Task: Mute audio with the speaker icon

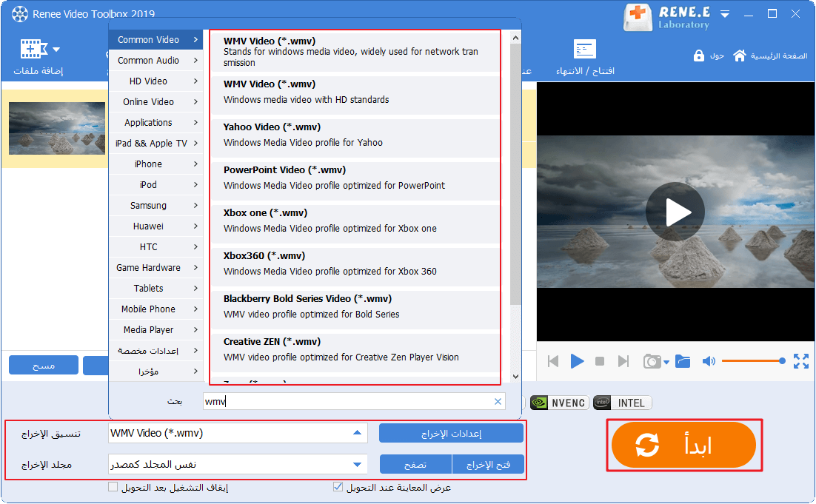Action: click(x=709, y=361)
